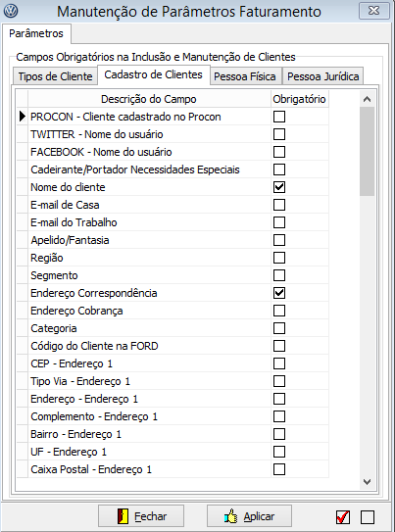Screen dimensions: 395x532
Task: Check the Categoria obrigatório box
Action: click(279, 328)
